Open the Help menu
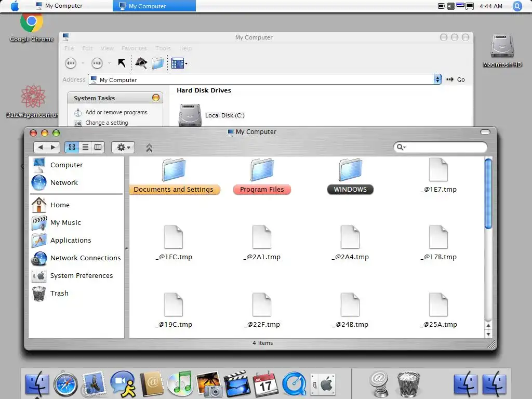This screenshot has height=399, width=532. tap(185, 48)
